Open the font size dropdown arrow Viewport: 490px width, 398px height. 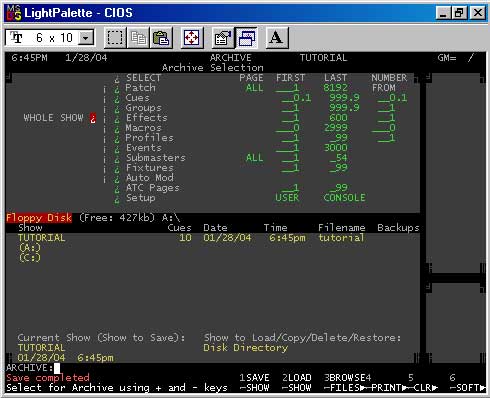coord(86,38)
